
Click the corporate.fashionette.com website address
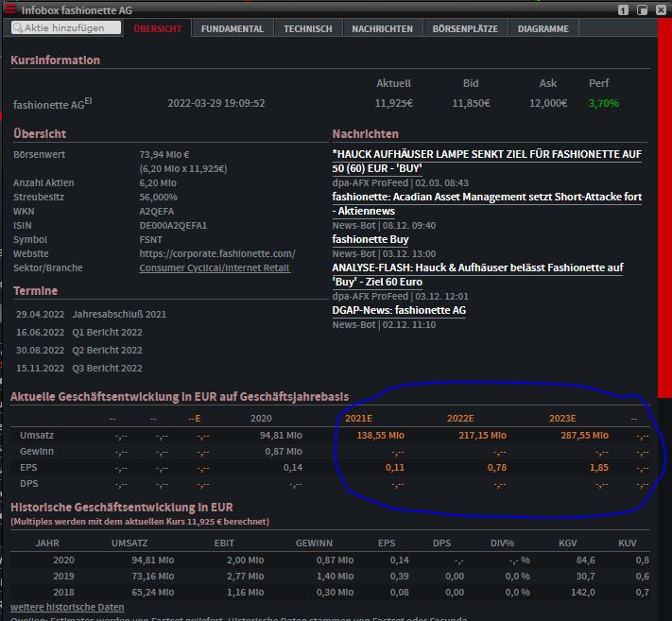coord(217,253)
